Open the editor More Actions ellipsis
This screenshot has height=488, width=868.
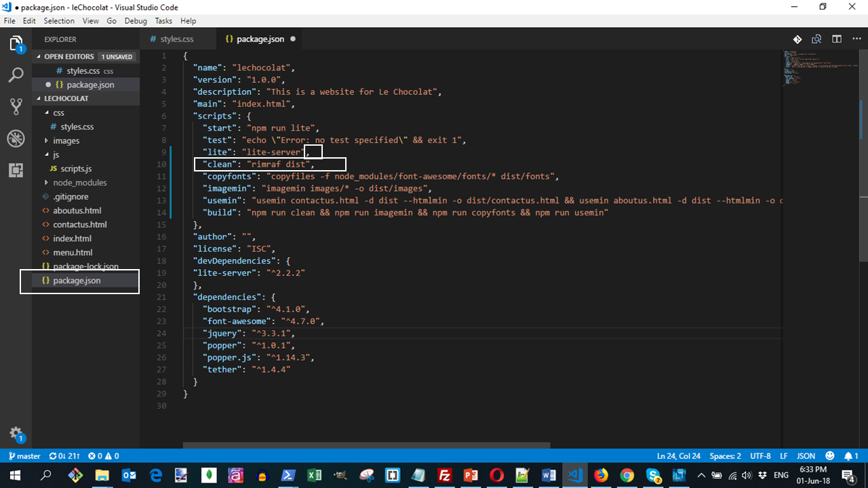point(854,39)
